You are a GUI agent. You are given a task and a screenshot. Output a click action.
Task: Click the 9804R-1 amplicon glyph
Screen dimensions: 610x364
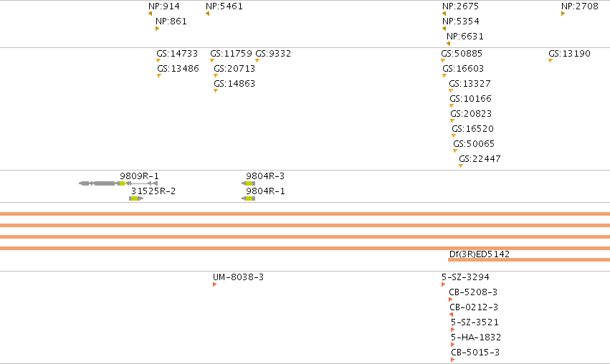click(x=249, y=198)
